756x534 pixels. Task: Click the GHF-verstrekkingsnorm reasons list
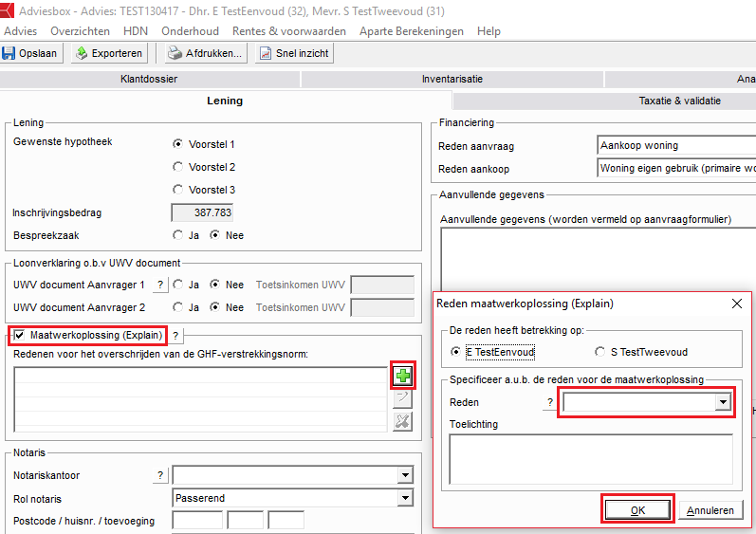click(x=200, y=399)
